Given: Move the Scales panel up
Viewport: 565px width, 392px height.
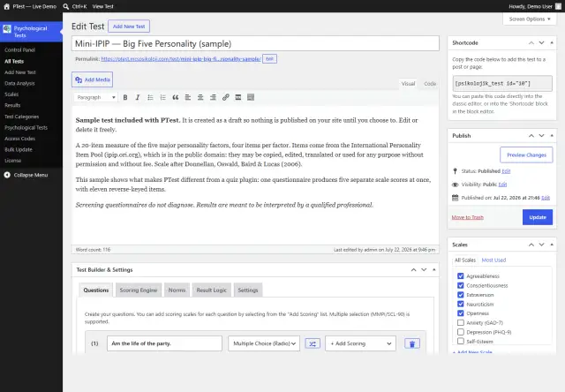Looking at the screenshot, I should pyautogui.click(x=531, y=245).
